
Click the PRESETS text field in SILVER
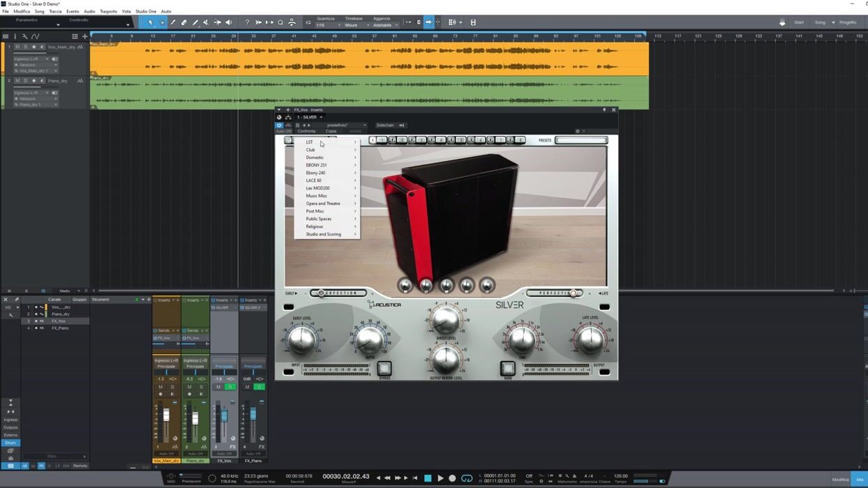pyautogui.click(x=581, y=140)
